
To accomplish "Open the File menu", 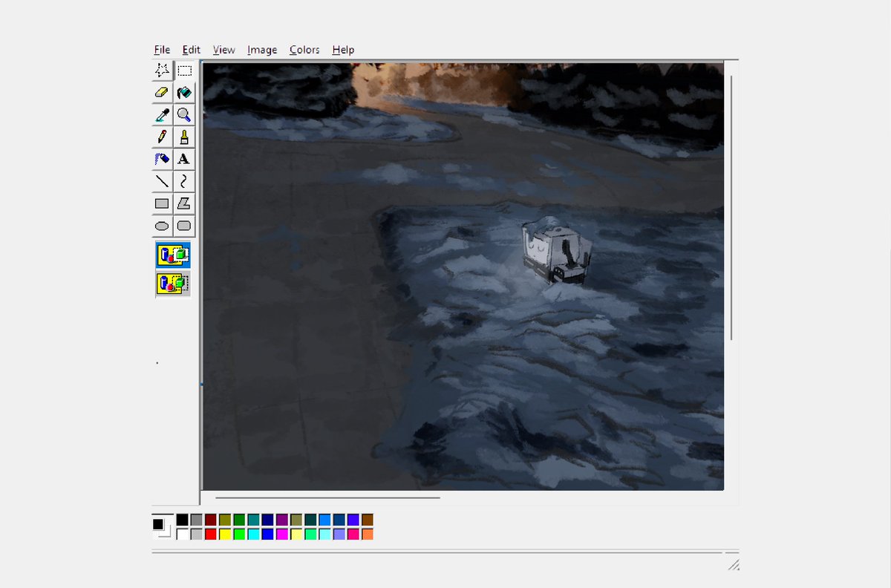I will tap(162, 50).
